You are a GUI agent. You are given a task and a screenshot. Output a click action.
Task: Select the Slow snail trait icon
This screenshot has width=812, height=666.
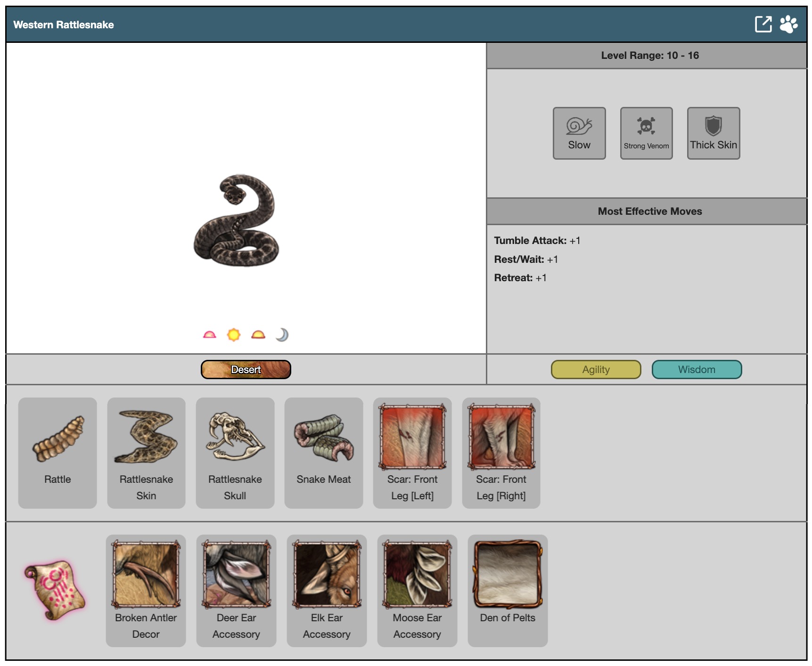click(x=579, y=133)
